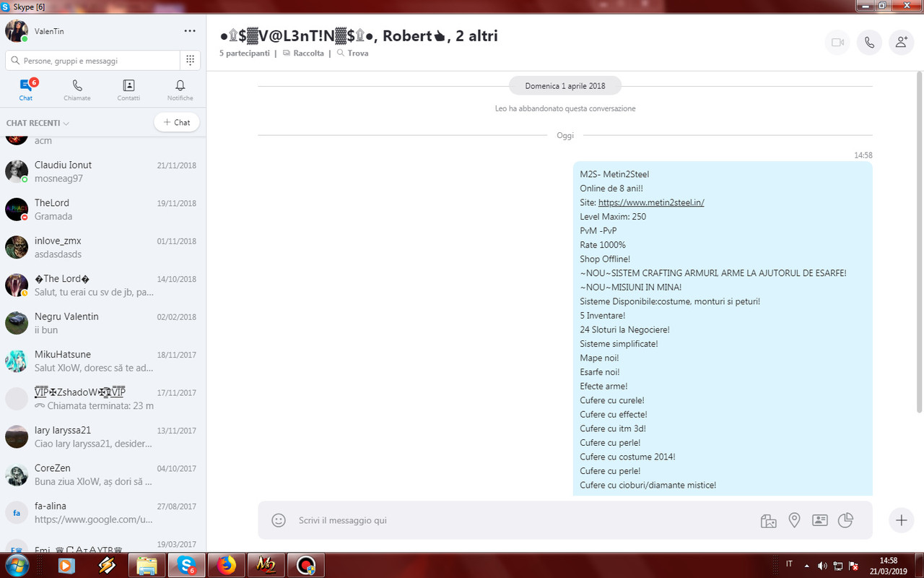
Task: Click the IT language indicator
Action: pos(789,564)
